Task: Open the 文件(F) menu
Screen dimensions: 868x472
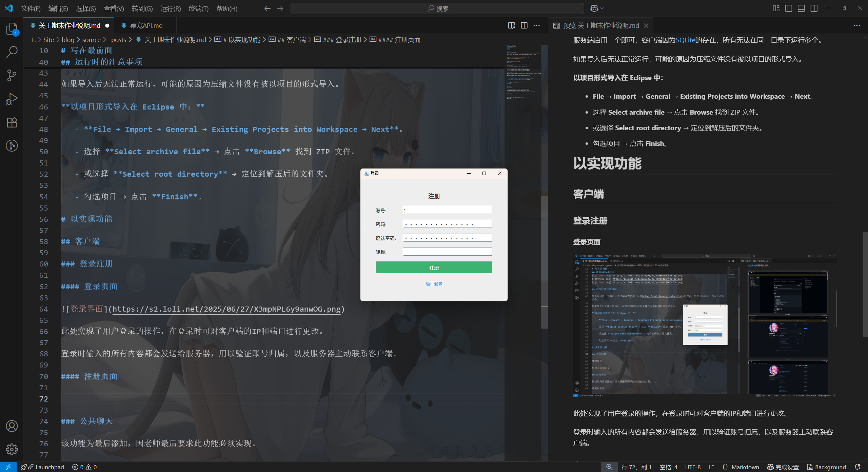Action: pyautogui.click(x=31, y=8)
